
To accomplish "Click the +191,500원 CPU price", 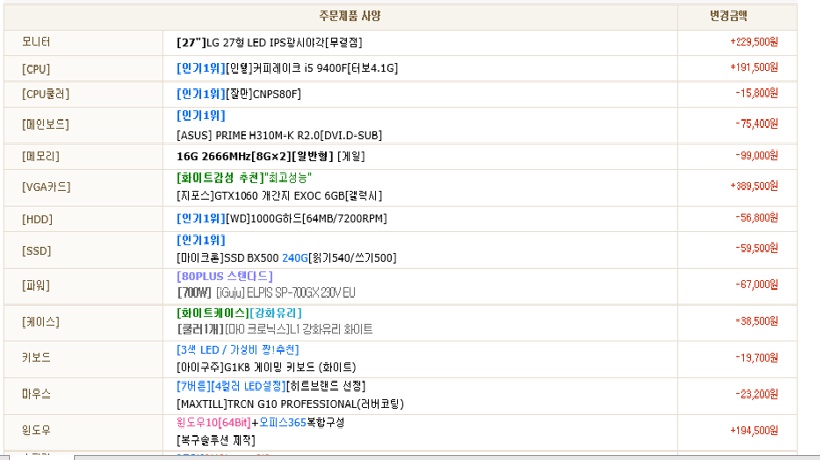I will click(x=754, y=68).
